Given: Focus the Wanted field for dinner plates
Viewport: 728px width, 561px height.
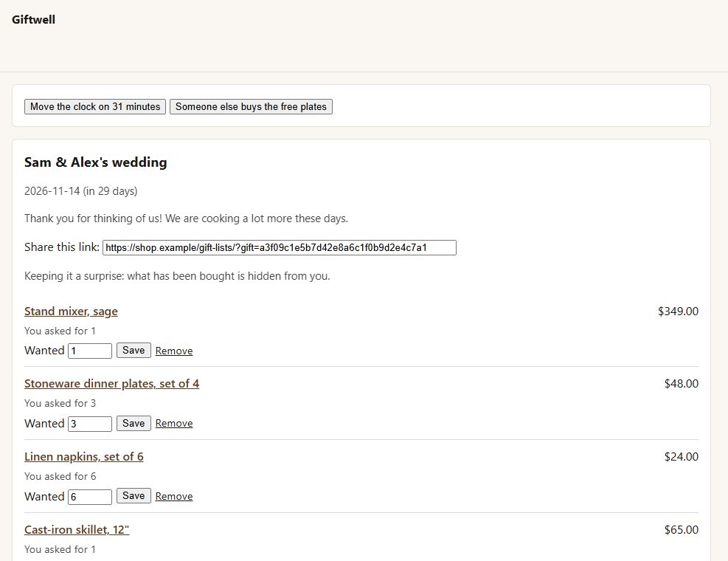Looking at the screenshot, I should point(90,424).
